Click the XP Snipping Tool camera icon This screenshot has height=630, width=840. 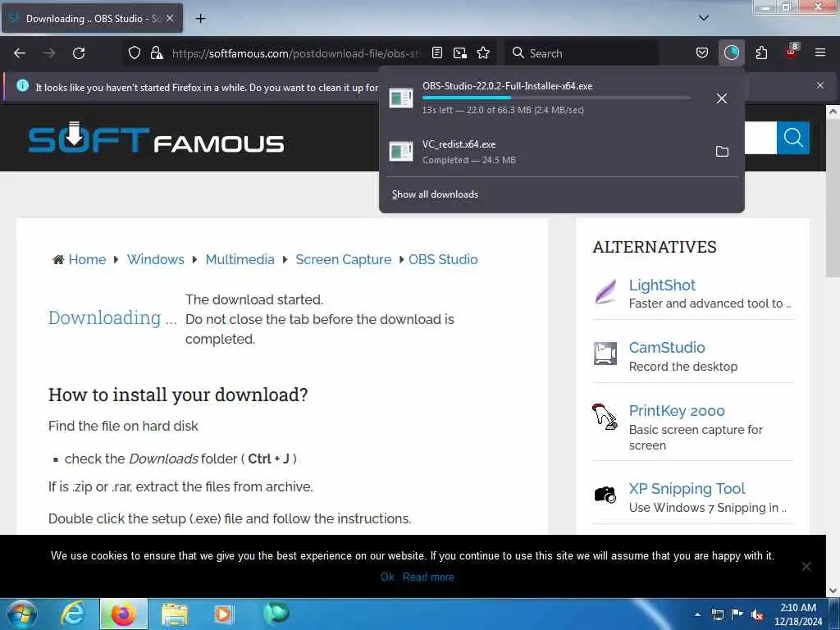(605, 494)
